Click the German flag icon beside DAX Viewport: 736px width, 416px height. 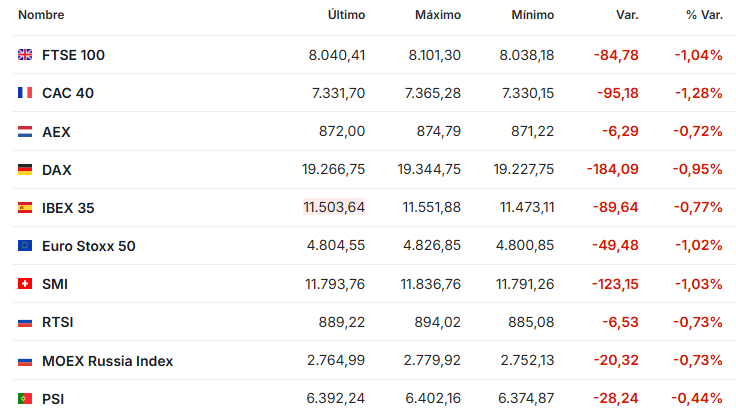click(x=25, y=169)
